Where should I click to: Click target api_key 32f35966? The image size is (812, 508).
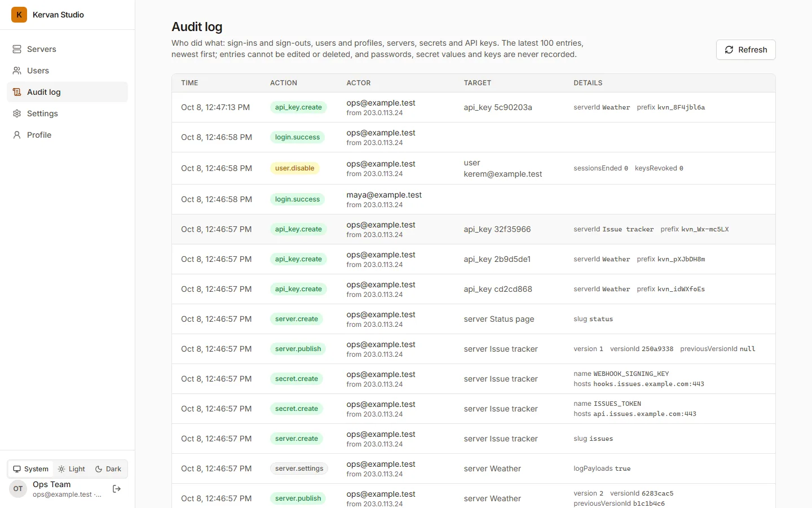(x=497, y=229)
